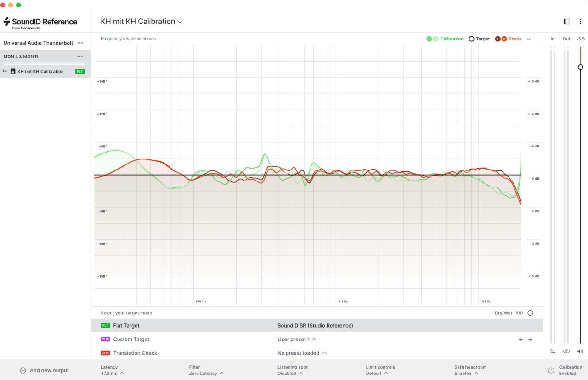This screenshot has width=588, height=380.
Task: Click the green FLT mode badge
Action: point(105,325)
